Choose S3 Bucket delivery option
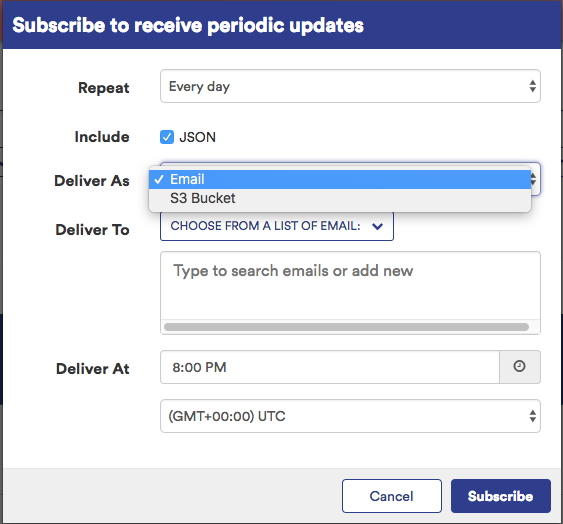The width and height of the screenshot is (563, 524). (340, 198)
